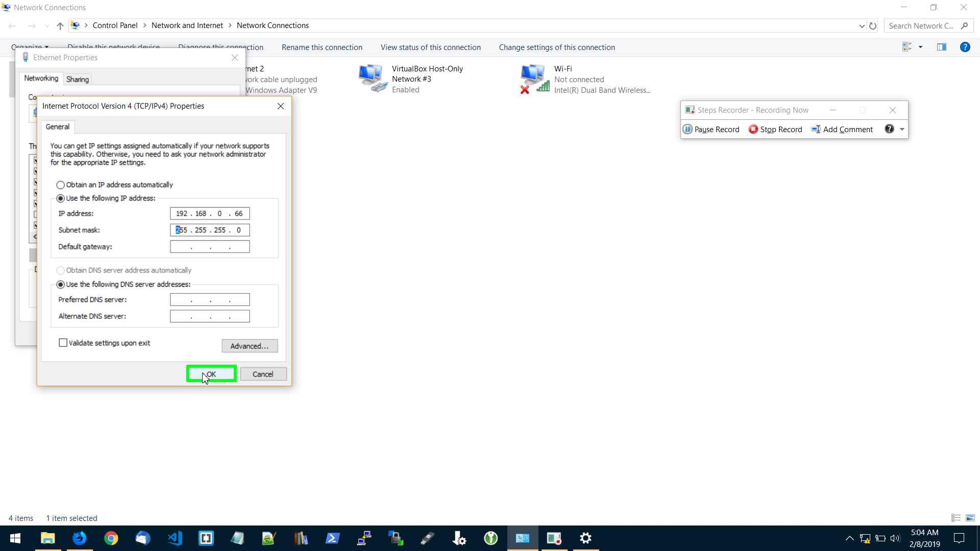
Task: Click Stop Record button
Action: coord(775,129)
